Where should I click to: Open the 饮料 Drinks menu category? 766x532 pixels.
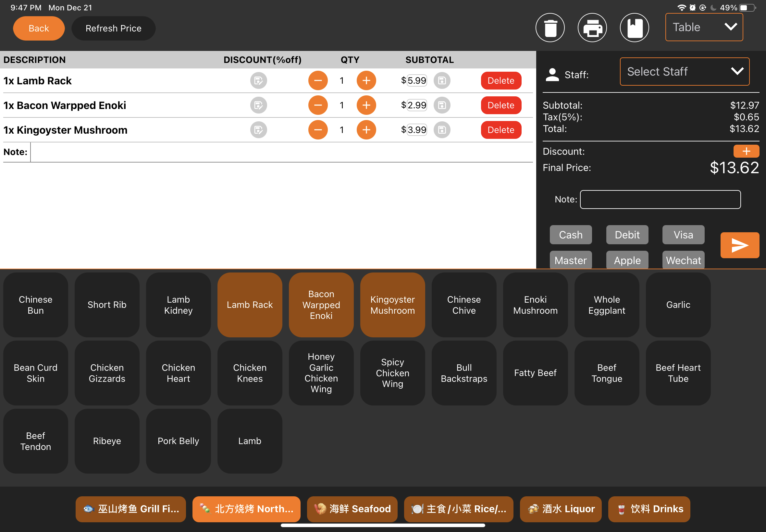point(649,509)
